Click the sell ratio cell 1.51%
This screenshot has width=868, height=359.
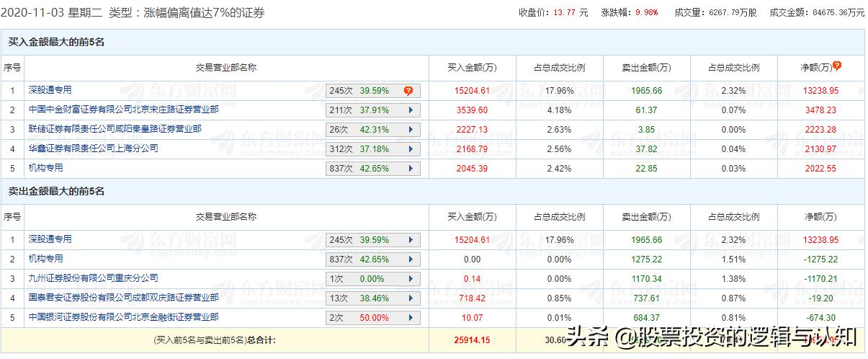click(734, 260)
